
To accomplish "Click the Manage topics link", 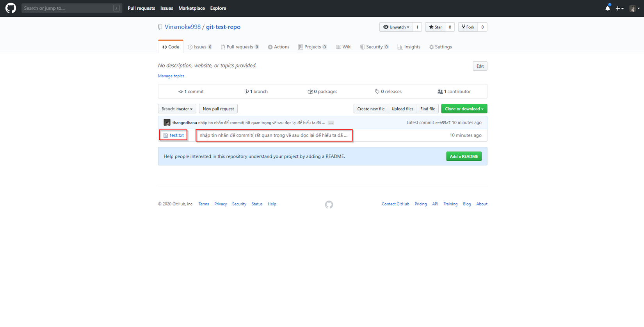I will click(x=171, y=76).
